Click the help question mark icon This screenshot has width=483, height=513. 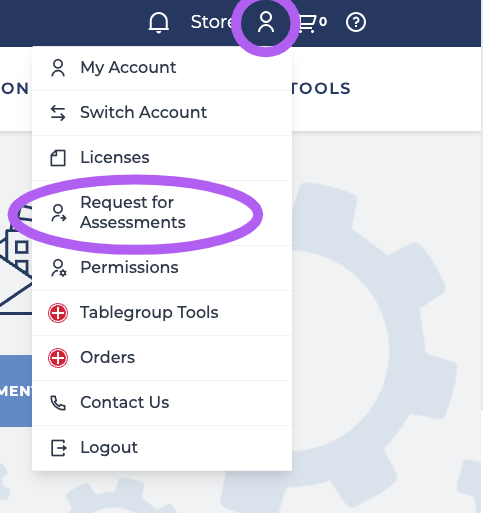[356, 22]
